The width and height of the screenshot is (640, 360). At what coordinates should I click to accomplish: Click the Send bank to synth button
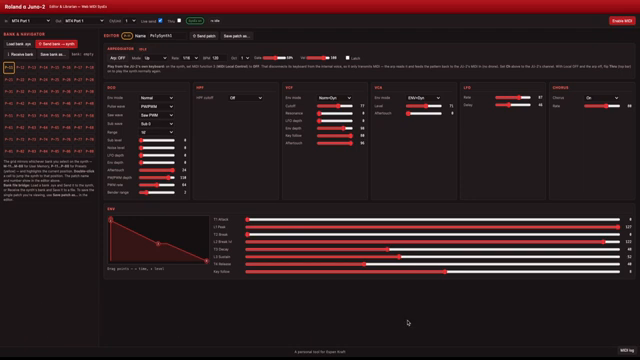(56, 44)
